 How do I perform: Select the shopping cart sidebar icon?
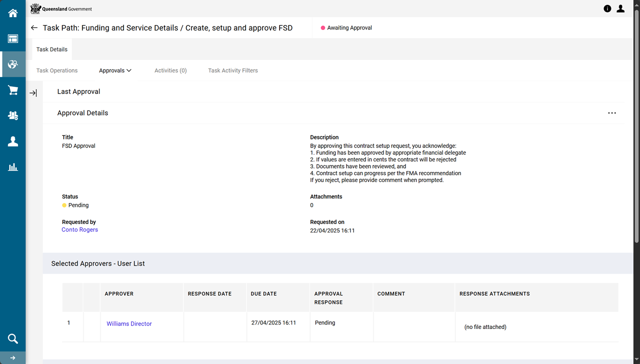12,90
